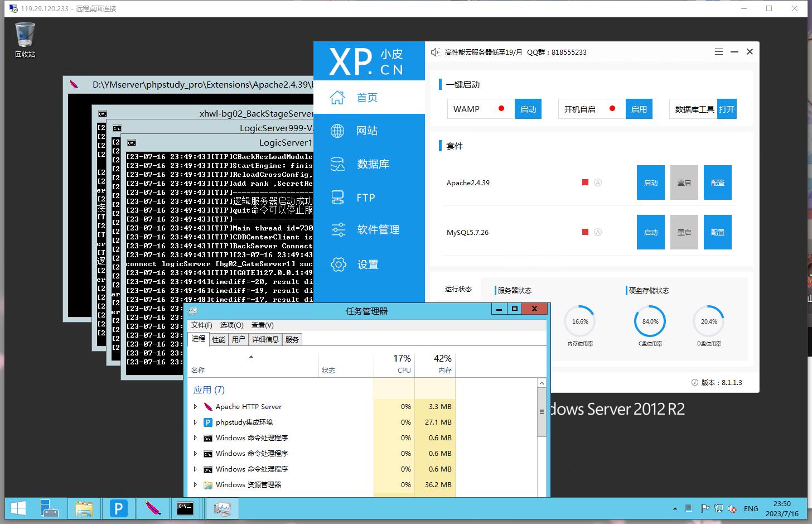Open the Recycle Bin 回收站 on desktop
Image resolution: width=812 pixels, height=524 pixels.
point(25,40)
